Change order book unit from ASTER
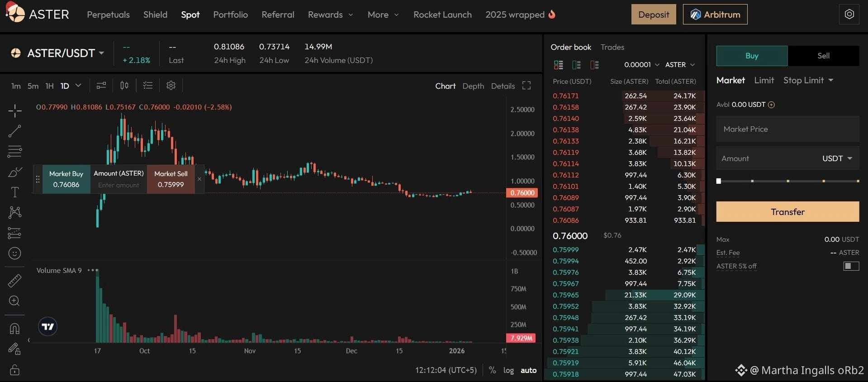 pyautogui.click(x=680, y=65)
